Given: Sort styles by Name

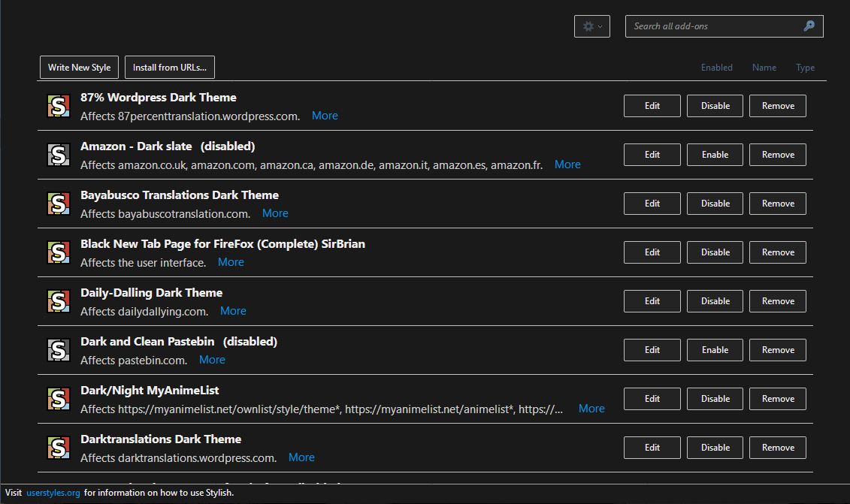Looking at the screenshot, I should point(764,67).
